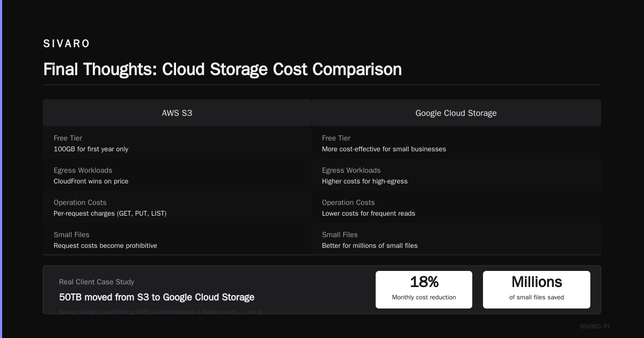
Task: Click the AWS S3 column header
Action: [x=177, y=113]
